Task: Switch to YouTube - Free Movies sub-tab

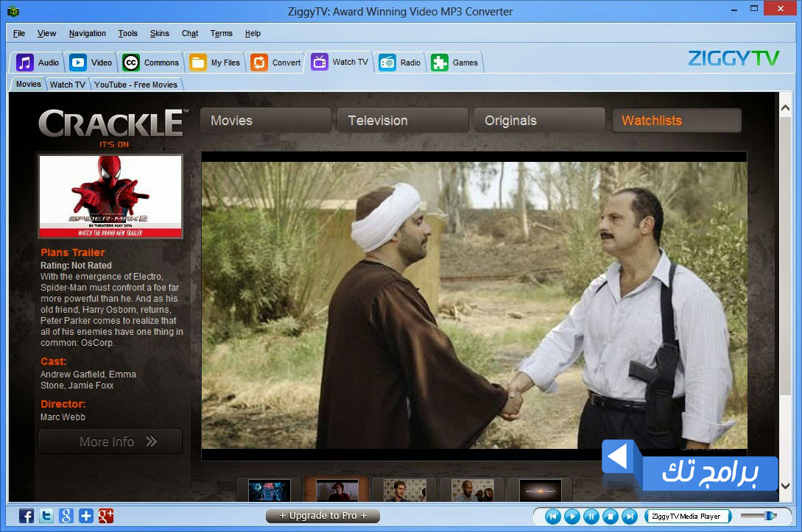Action: click(x=136, y=85)
